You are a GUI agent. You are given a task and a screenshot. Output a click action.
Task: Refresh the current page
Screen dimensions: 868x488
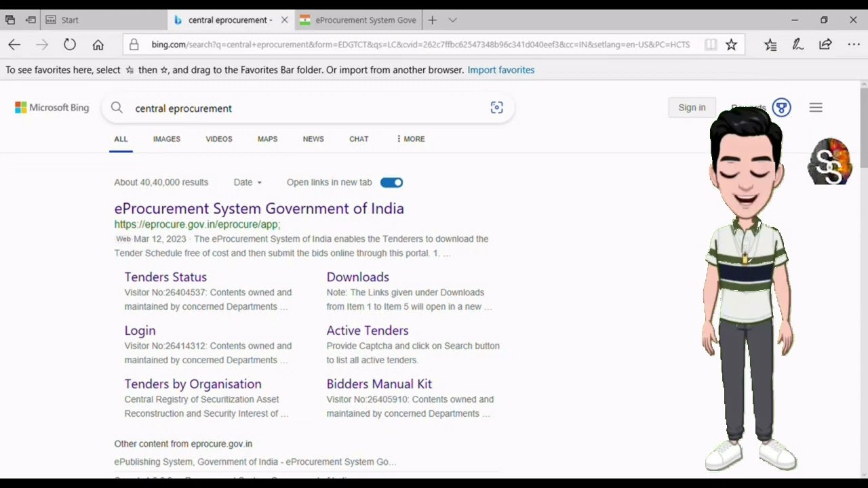pyautogui.click(x=70, y=45)
